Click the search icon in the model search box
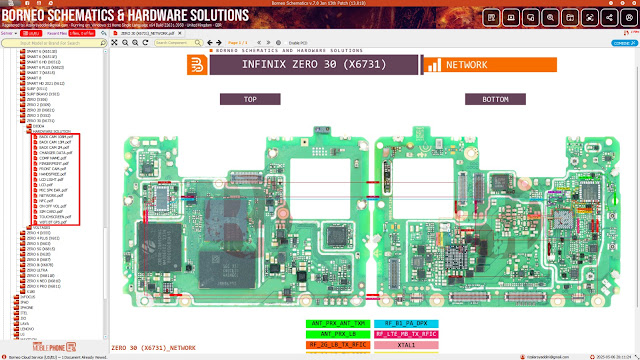This screenshot has height=360, width=640. click(x=103, y=43)
